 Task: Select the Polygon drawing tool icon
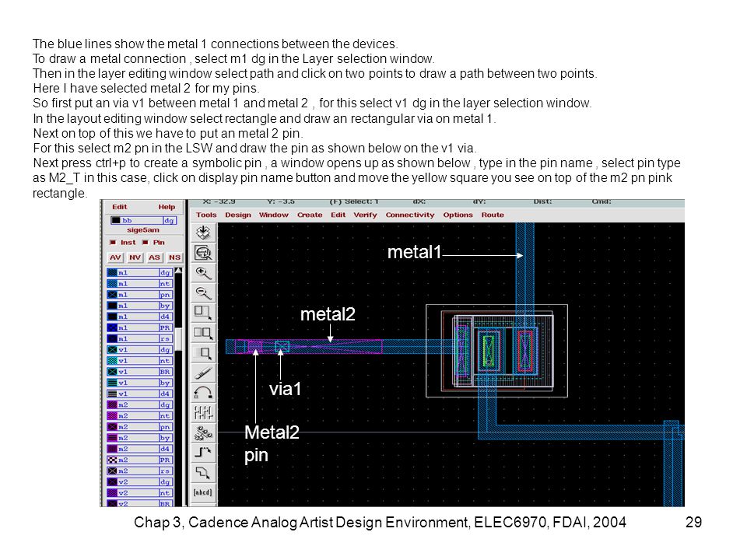coord(203,472)
